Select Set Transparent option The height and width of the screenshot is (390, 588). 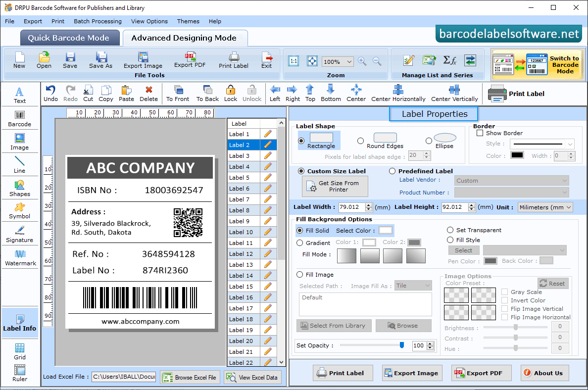(x=450, y=230)
